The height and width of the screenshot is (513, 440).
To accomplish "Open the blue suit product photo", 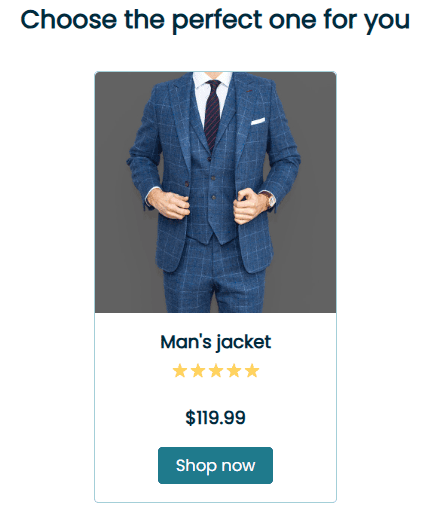I will tap(215, 192).
